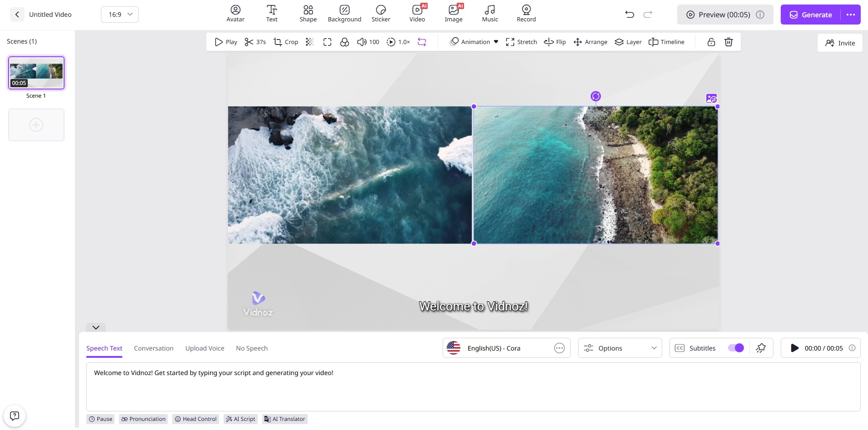This screenshot has width=868, height=430.
Task: Lock the selected element
Action: 710,42
